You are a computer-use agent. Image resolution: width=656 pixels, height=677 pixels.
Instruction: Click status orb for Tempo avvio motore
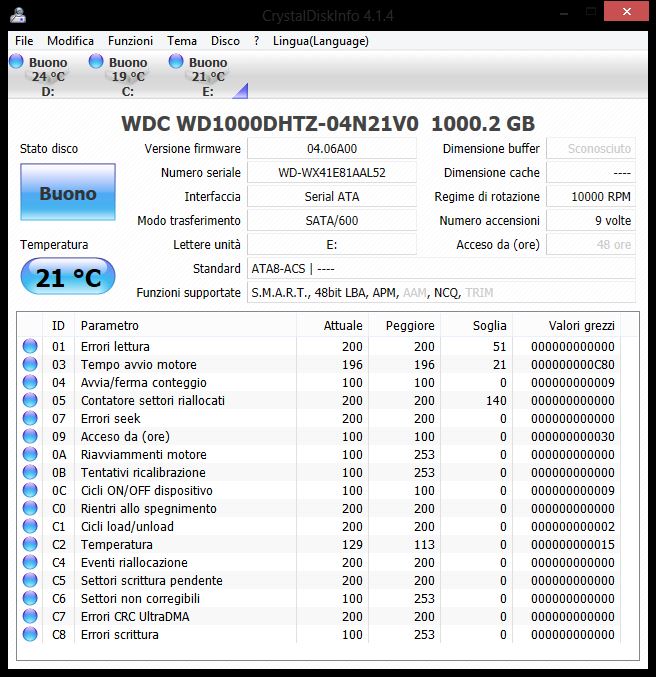tap(30, 364)
